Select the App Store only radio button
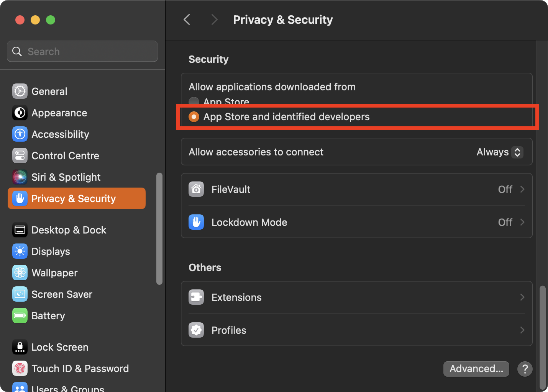The image size is (548, 392). (x=194, y=101)
